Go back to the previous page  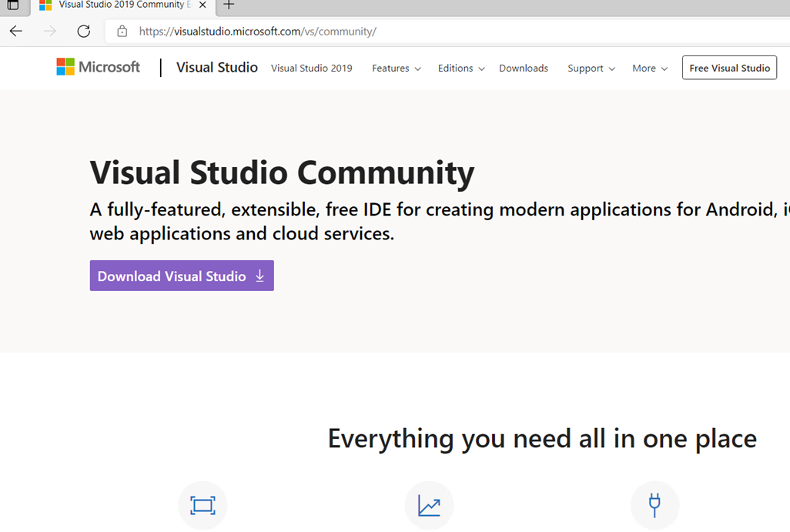click(16, 32)
